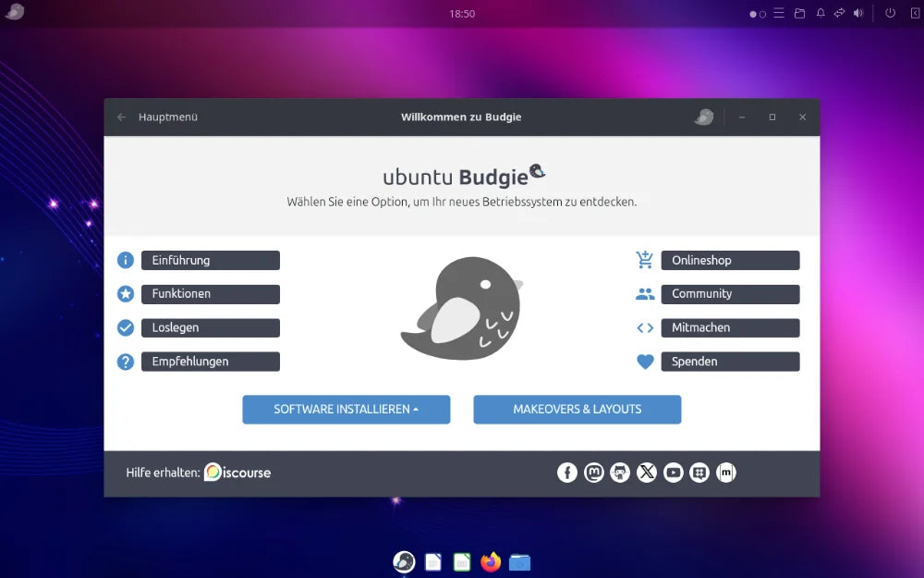Click the shopping cart icon beside Onlineshop
This screenshot has height=578, width=924.
tap(645, 260)
